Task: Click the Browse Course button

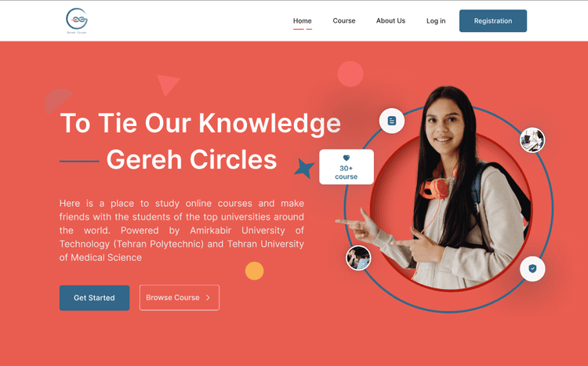Action: [180, 298]
